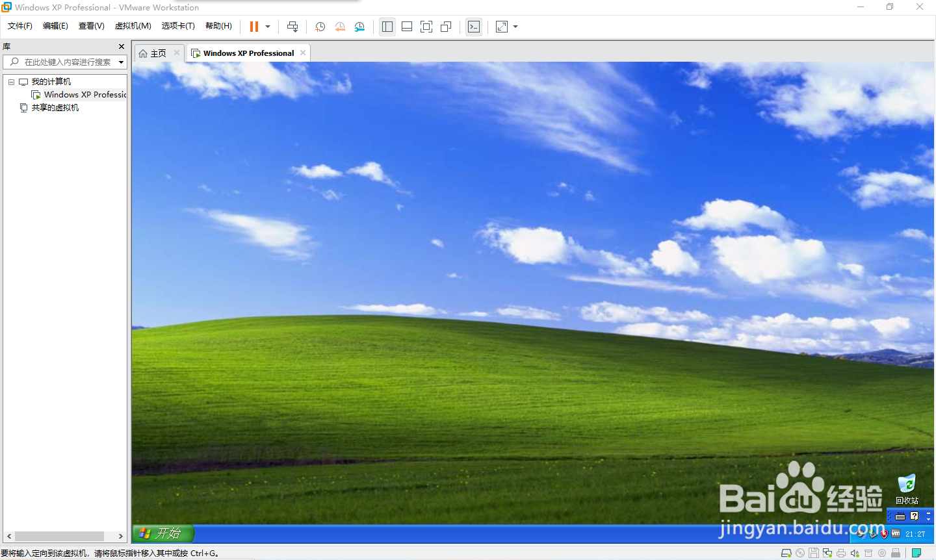936x560 pixels.
Task: Click the library horizontal scrollbar thumb
Action: 59,536
